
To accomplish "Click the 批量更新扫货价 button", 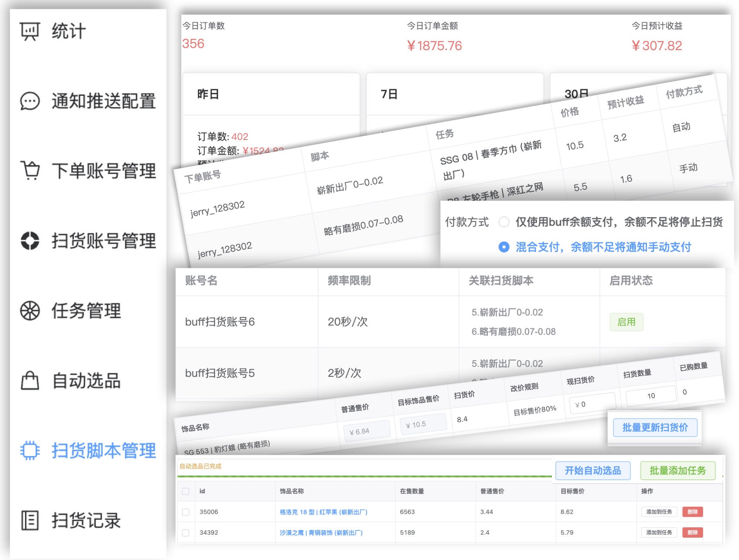I will pyautogui.click(x=655, y=427).
